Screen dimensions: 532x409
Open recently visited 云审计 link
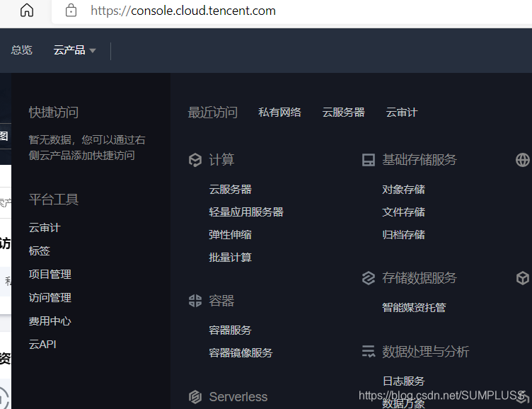click(x=402, y=113)
